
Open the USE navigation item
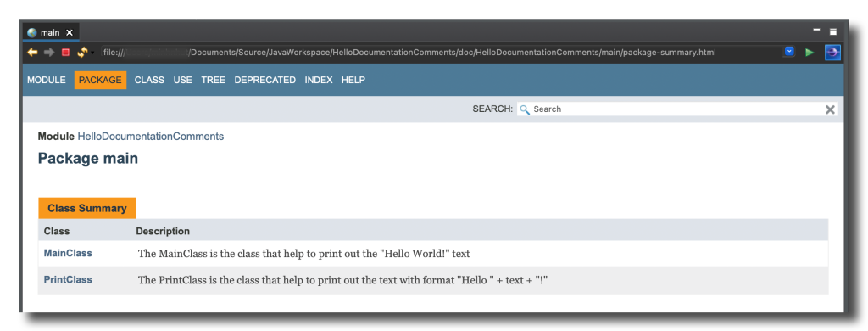point(183,80)
